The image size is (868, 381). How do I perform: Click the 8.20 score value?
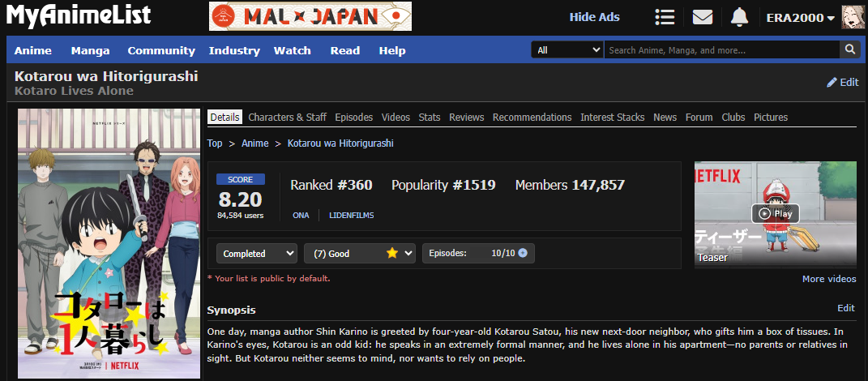(x=240, y=199)
